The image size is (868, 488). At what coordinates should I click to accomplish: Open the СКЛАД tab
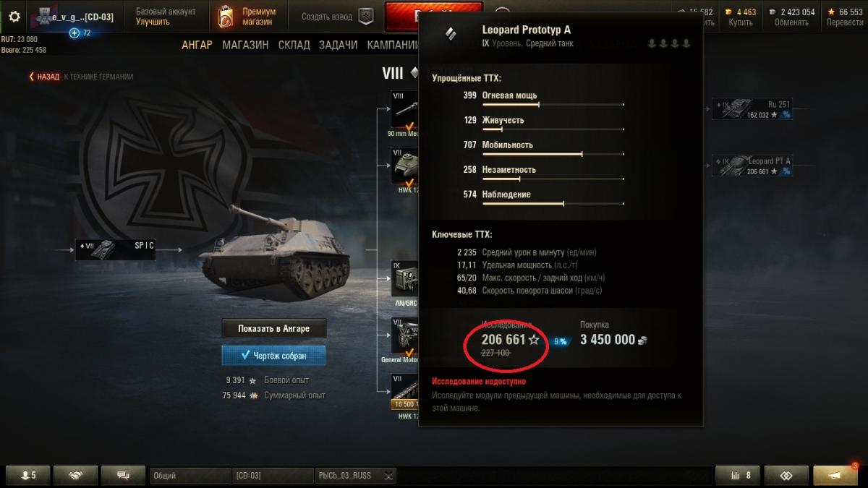294,45
